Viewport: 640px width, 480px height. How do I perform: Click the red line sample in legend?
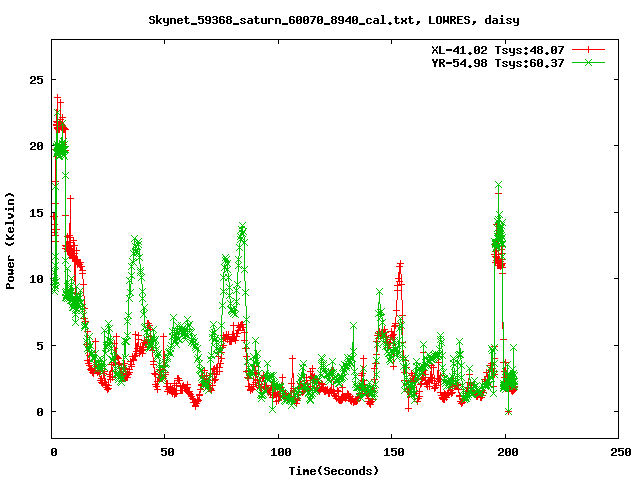point(588,50)
